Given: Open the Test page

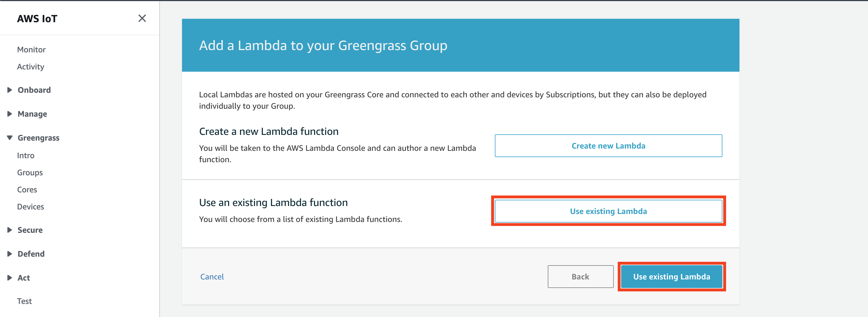Looking at the screenshot, I should (24, 301).
